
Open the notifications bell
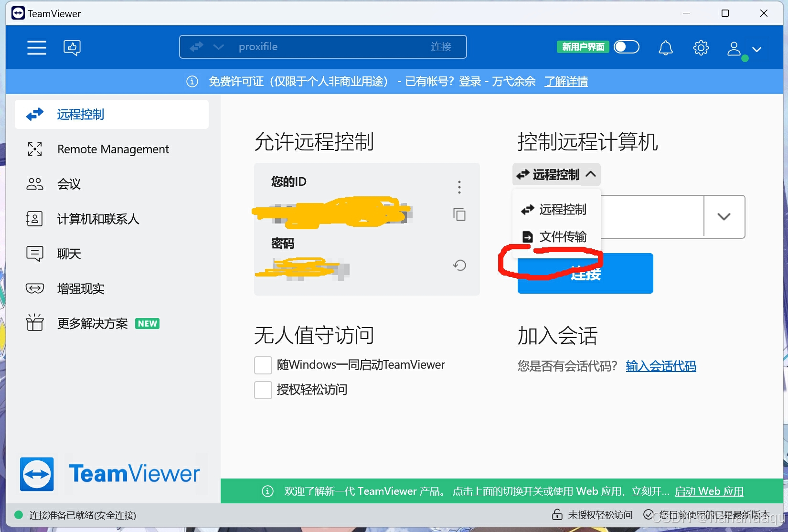click(665, 47)
